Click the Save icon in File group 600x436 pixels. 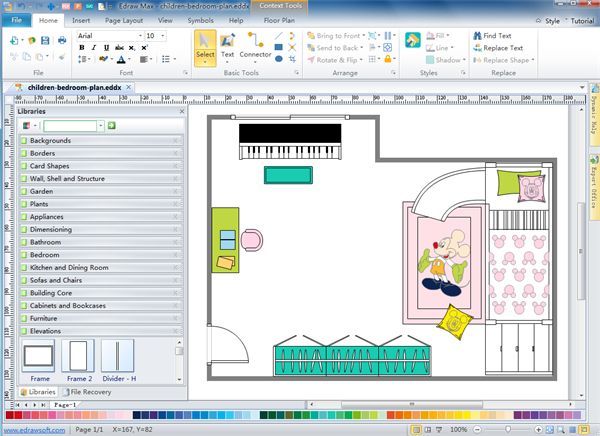pyautogui.click(x=45, y=40)
